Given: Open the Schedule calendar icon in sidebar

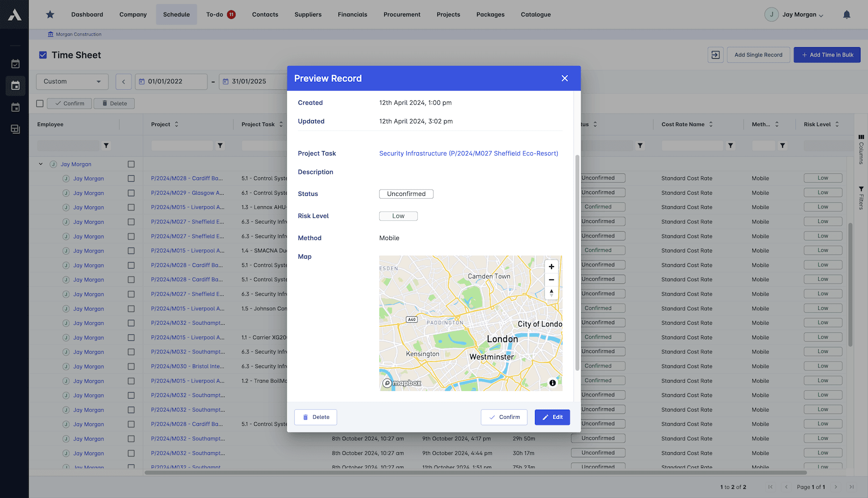Looking at the screenshot, I should (x=15, y=85).
